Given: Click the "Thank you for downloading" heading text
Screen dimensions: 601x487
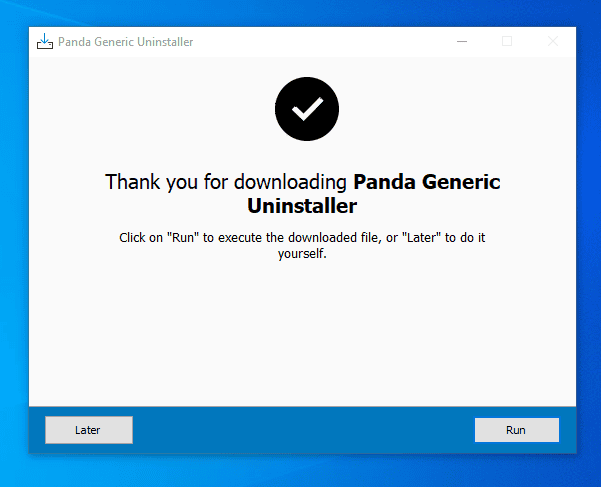Looking at the screenshot, I should tap(228, 183).
